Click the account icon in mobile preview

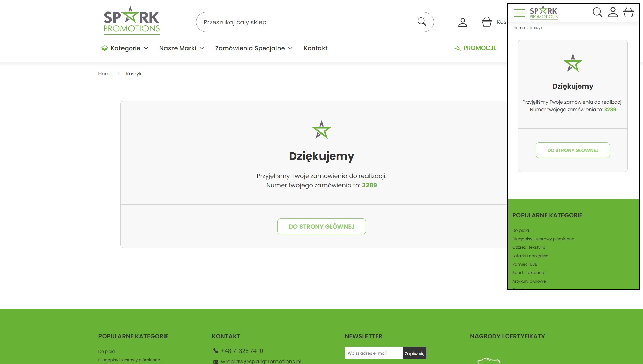click(613, 13)
